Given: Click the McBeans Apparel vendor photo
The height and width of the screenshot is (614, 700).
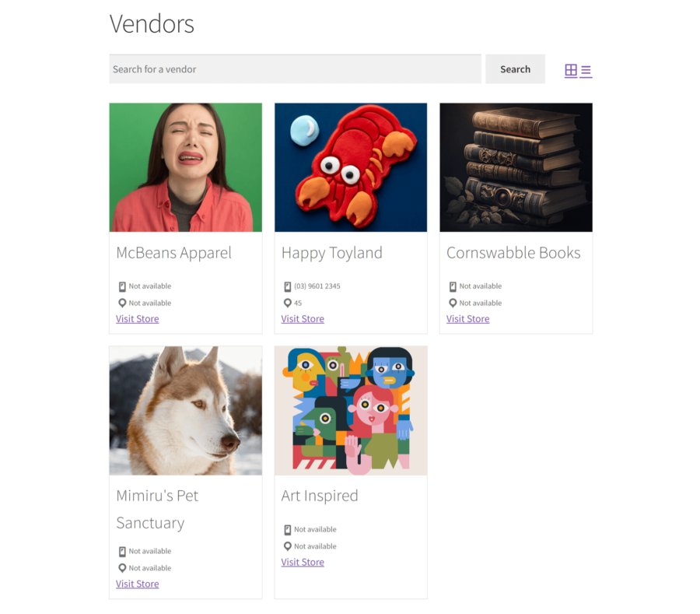Looking at the screenshot, I should coord(185,167).
